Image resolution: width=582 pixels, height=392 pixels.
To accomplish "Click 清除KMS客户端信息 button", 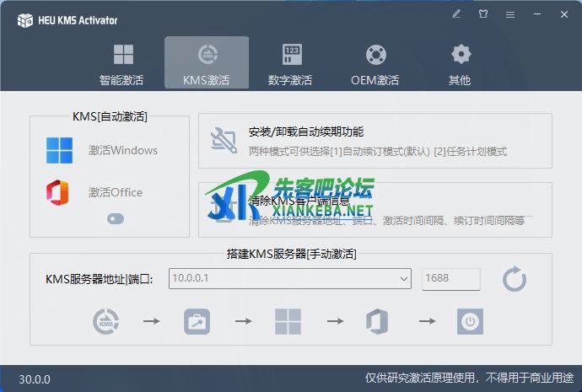I will pos(375,211).
